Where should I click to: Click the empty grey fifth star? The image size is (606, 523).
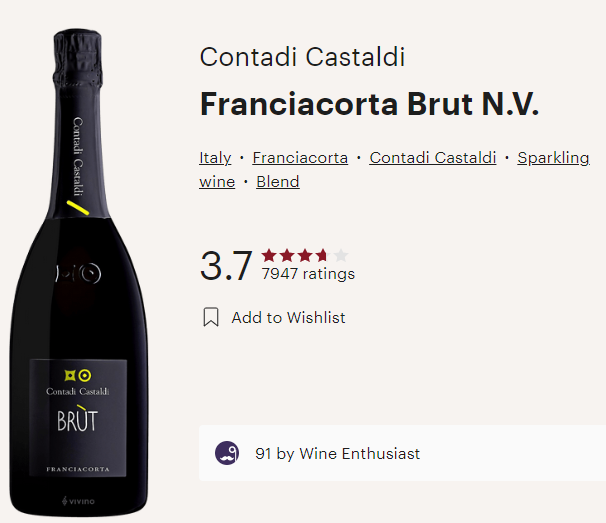[x=341, y=256]
